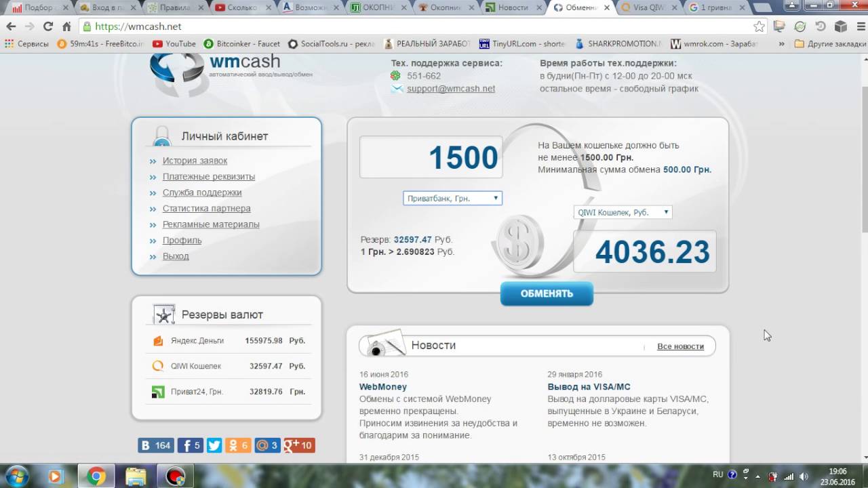Open the home page via the house icon
Screen dimensions: 868x488
coord(66,26)
